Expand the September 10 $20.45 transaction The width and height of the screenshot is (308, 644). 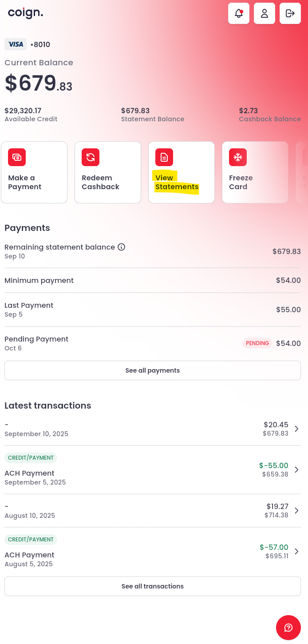point(297,429)
